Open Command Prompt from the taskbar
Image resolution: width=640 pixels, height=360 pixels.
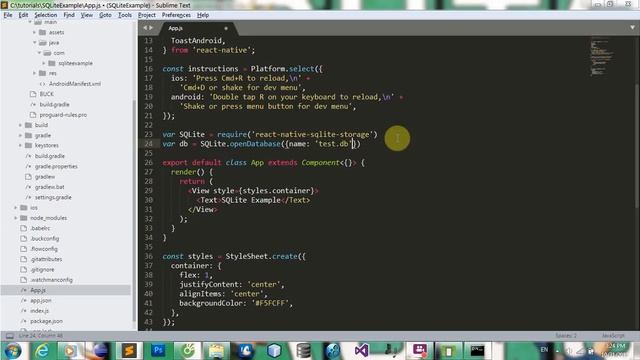coord(477,350)
